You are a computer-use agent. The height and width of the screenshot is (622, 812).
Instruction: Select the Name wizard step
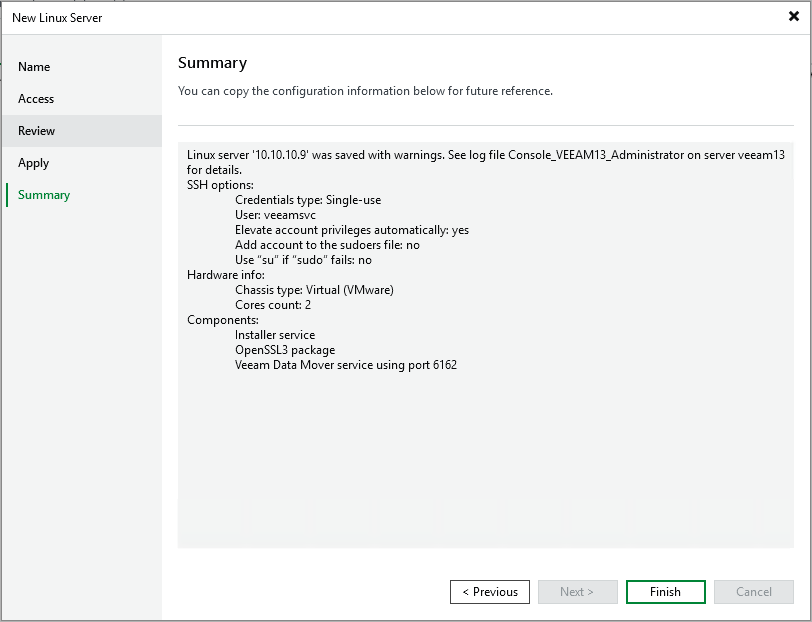point(34,67)
